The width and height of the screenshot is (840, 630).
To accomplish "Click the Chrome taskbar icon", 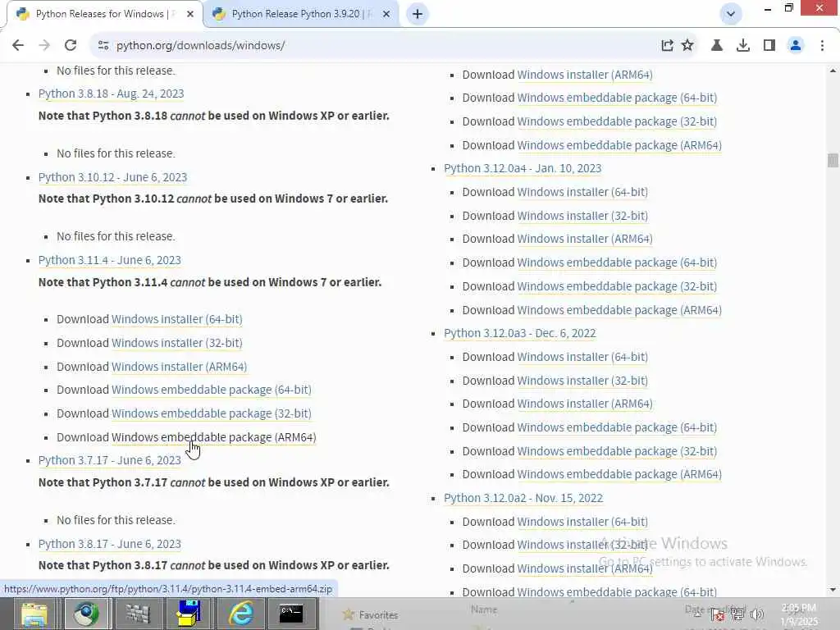I will pos(86,614).
